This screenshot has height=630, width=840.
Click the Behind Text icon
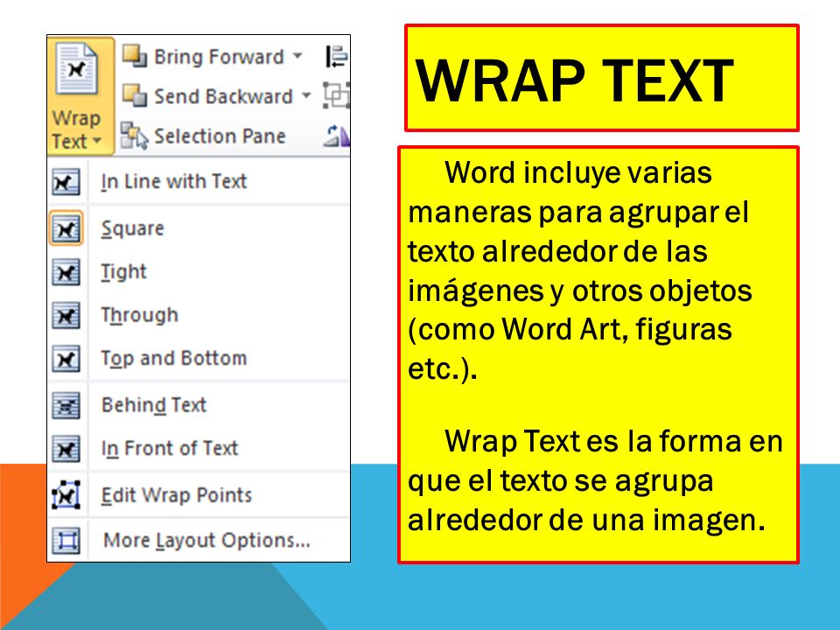[66, 405]
